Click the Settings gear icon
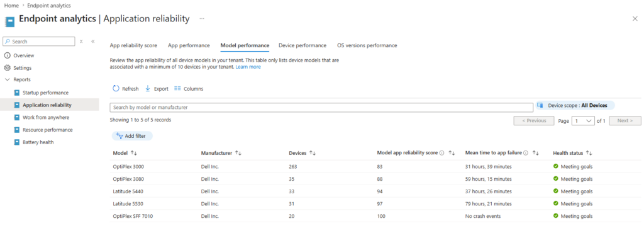This screenshot has height=233, width=644. tap(7, 68)
